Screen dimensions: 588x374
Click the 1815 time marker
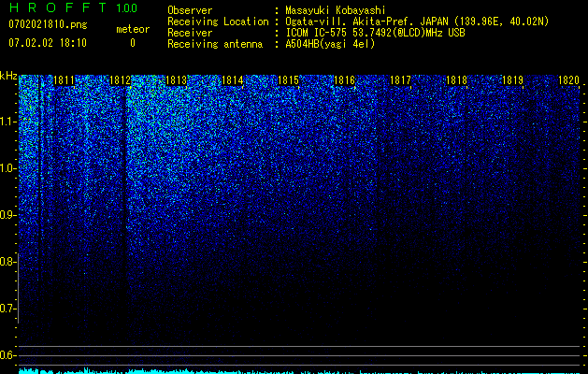pos(288,80)
